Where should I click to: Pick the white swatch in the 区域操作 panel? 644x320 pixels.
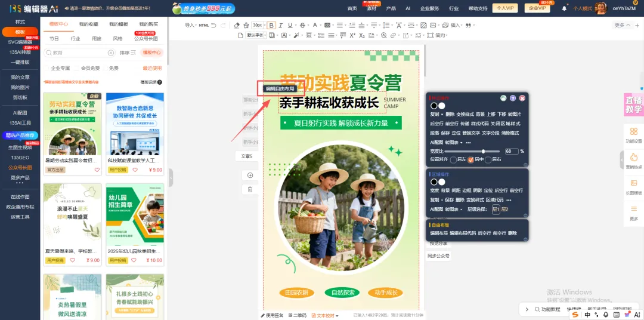click(x=441, y=182)
